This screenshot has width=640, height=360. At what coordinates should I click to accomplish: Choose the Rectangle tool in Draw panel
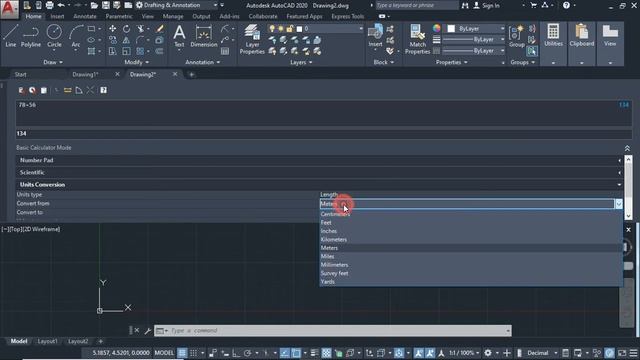tap(91, 29)
